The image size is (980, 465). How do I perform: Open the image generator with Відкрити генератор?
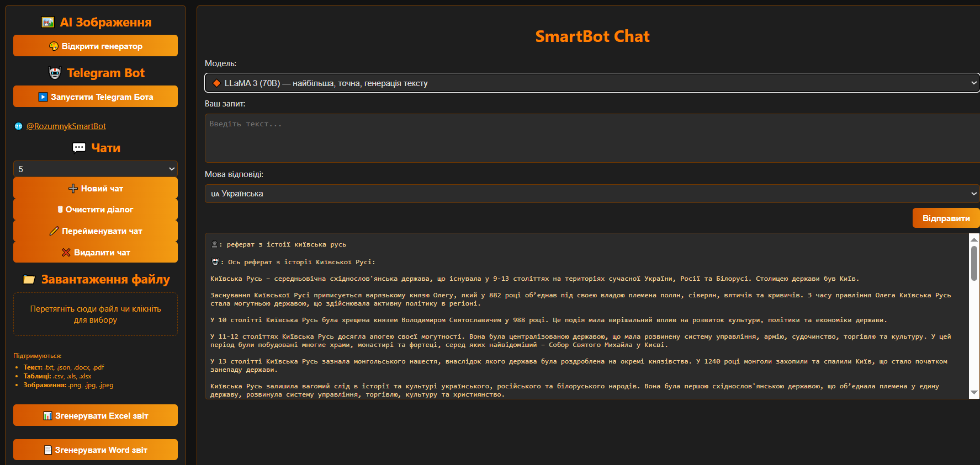[x=96, y=46]
